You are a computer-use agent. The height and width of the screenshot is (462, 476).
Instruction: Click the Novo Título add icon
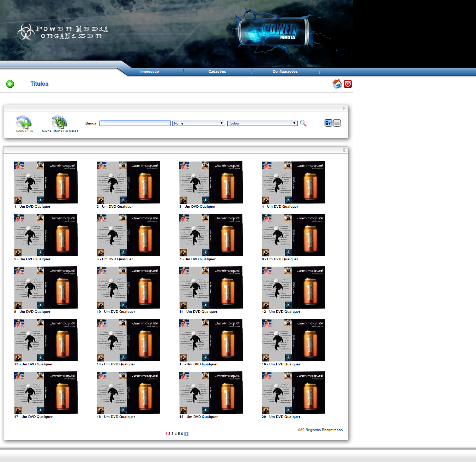click(24, 122)
